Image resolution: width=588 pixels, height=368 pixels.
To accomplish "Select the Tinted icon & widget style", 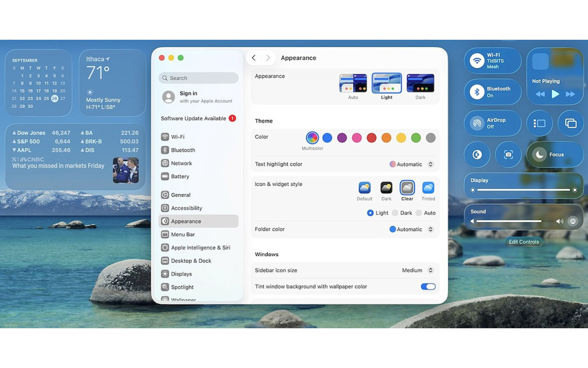I will [x=428, y=187].
